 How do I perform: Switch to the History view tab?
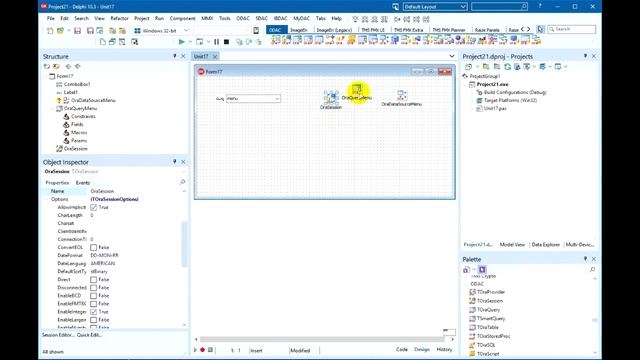(444, 349)
